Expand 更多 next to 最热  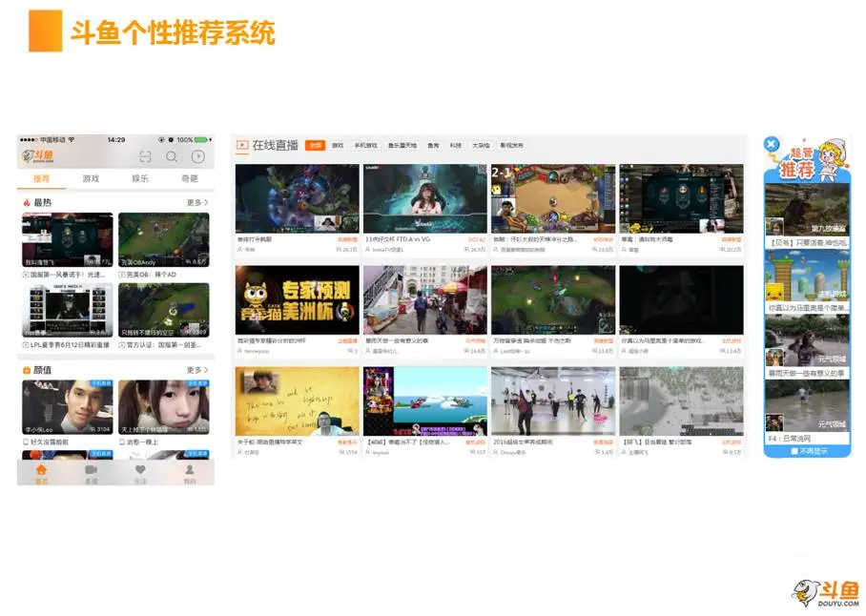[x=197, y=202]
